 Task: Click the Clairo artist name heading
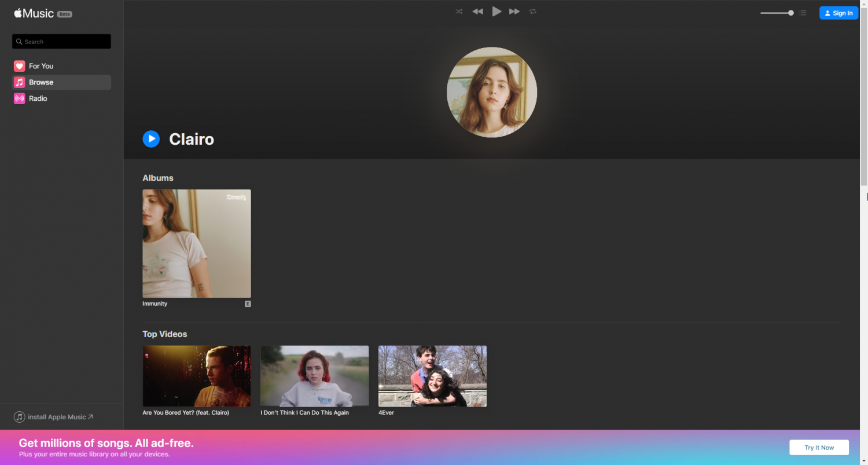click(192, 139)
